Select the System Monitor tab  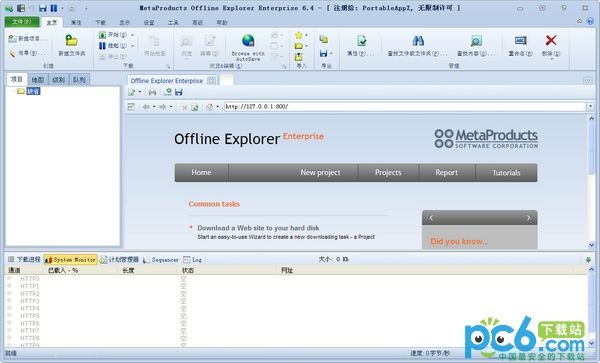(x=70, y=260)
